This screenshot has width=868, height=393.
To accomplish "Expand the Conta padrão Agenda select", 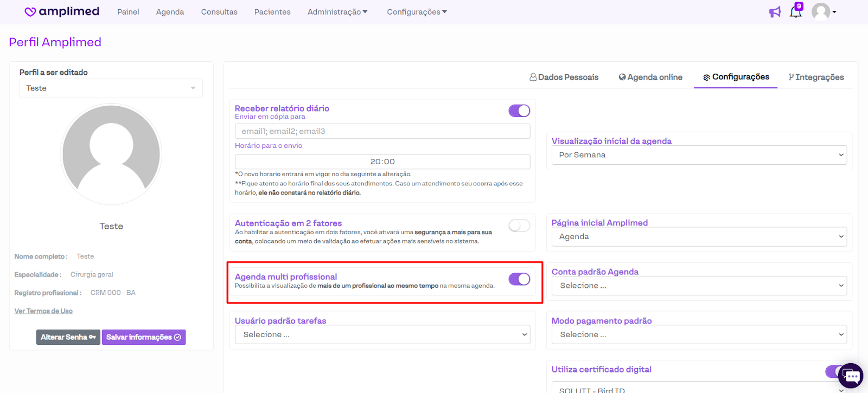I will [699, 286].
